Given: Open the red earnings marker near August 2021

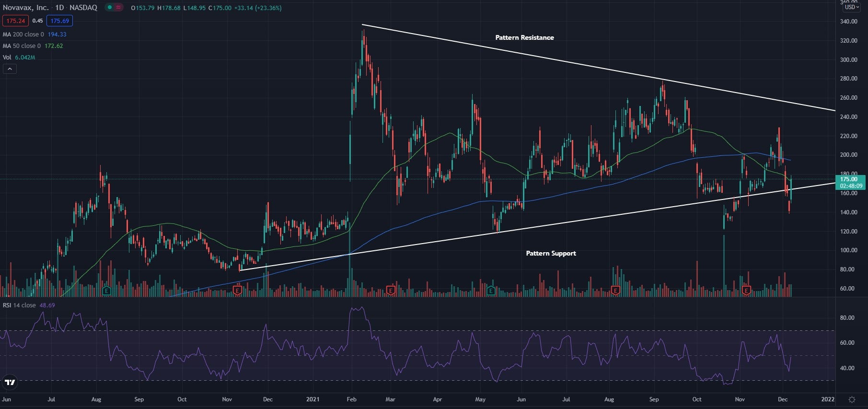Looking at the screenshot, I should tap(615, 290).
